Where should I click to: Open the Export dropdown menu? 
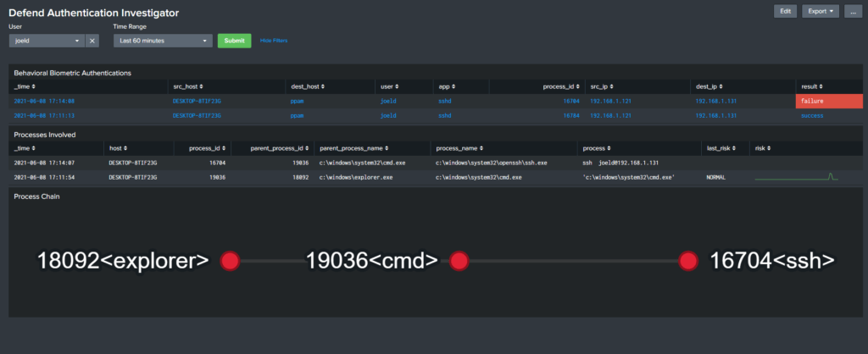820,11
